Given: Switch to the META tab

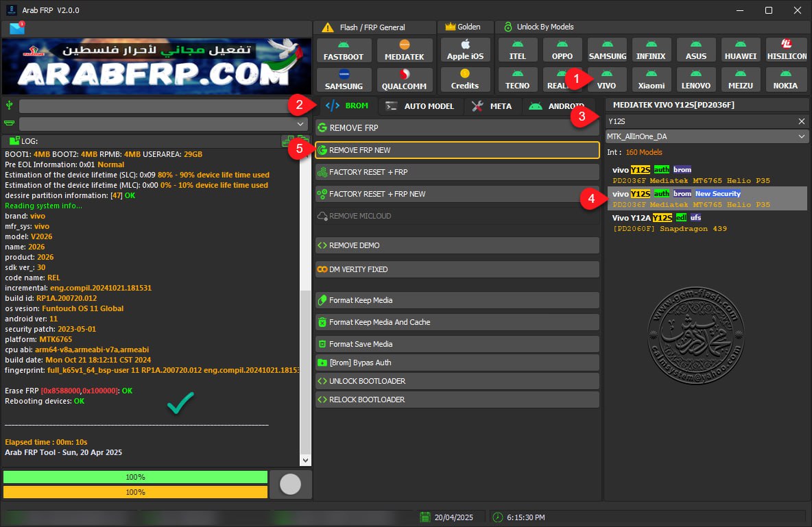Looking at the screenshot, I should click(x=492, y=106).
